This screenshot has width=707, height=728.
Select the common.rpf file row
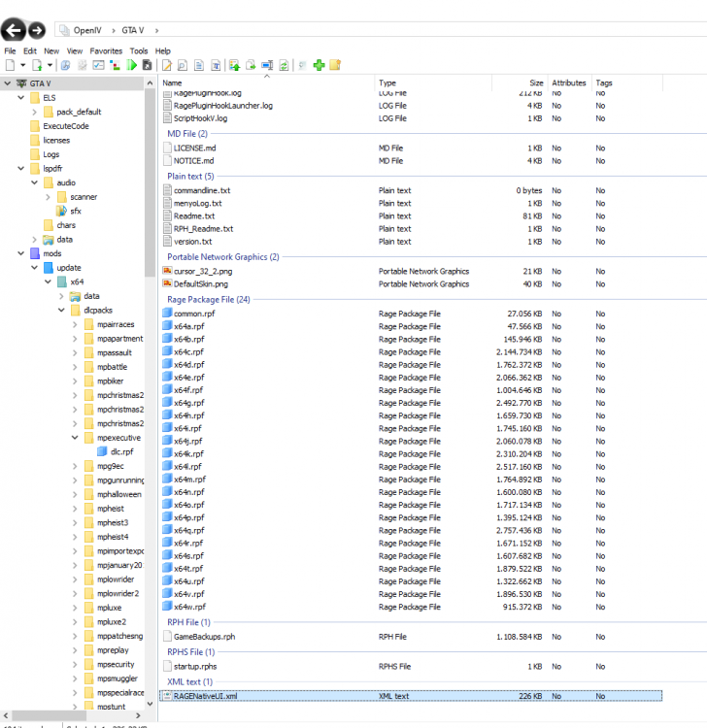(x=411, y=314)
